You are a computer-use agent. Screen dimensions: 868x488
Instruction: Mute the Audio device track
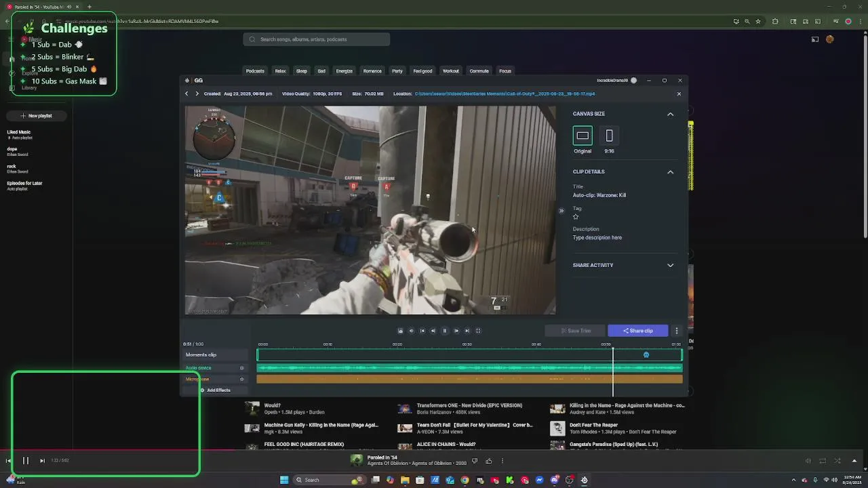point(241,368)
